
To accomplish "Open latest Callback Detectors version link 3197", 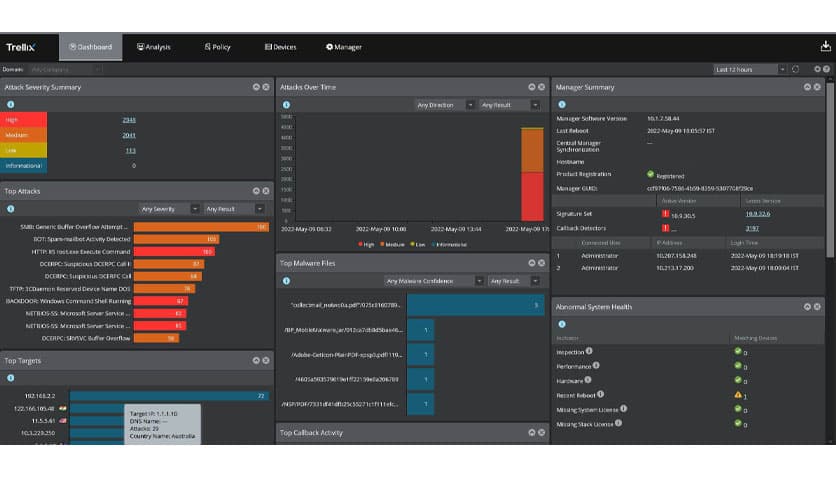I will 752,228.
